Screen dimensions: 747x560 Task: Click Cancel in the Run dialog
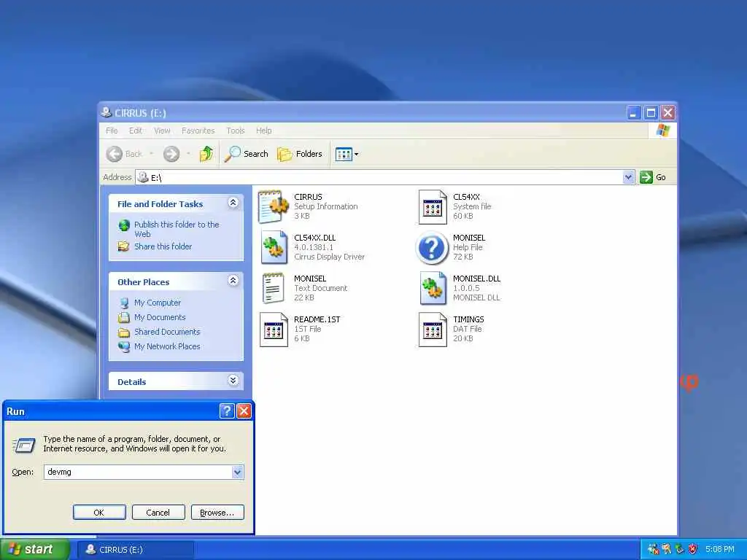point(158,513)
